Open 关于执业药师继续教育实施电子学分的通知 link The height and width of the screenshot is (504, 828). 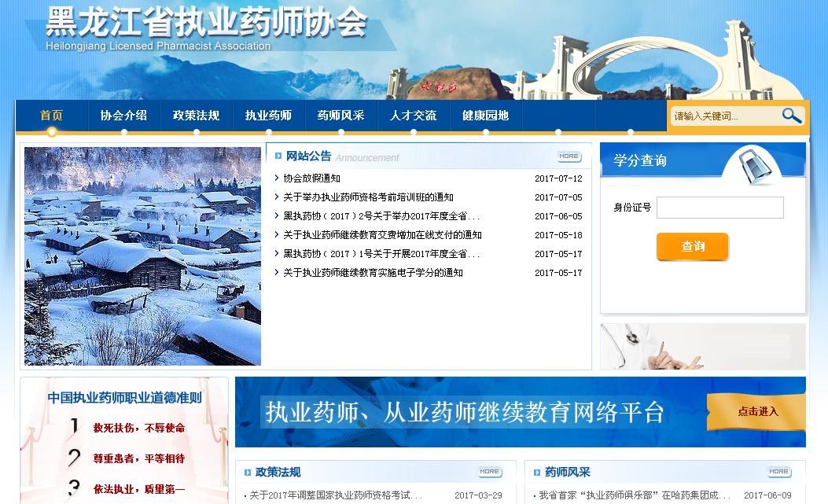(373, 273)
